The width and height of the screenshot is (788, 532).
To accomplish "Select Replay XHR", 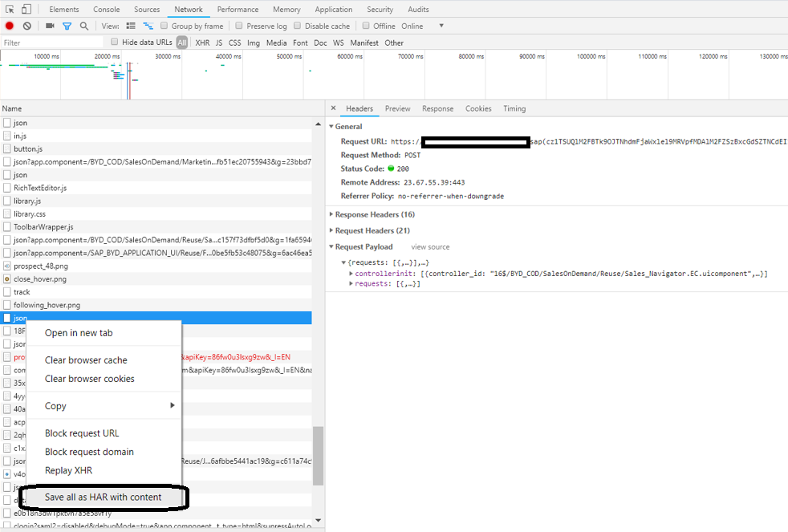I will [x=104, y=470].
